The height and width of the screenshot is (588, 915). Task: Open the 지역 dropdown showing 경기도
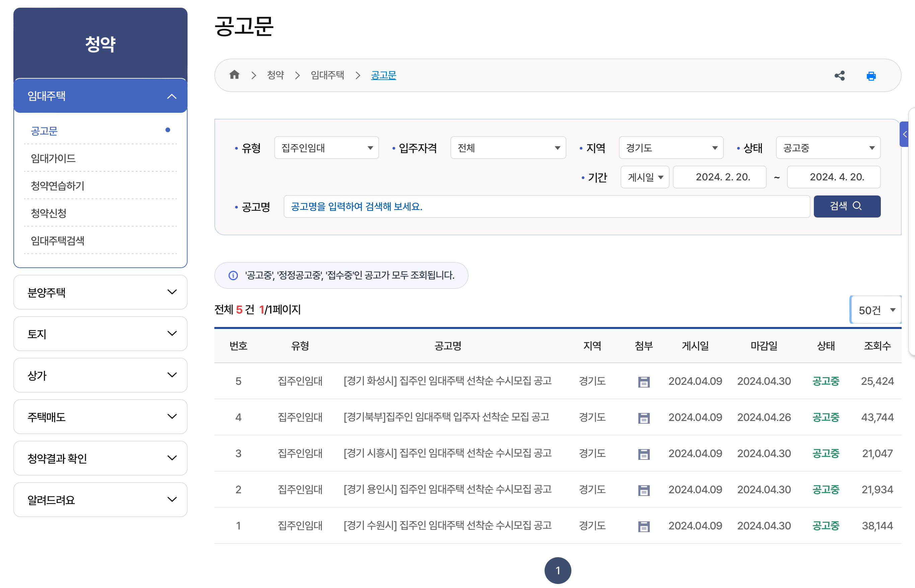tap(671, 148)
